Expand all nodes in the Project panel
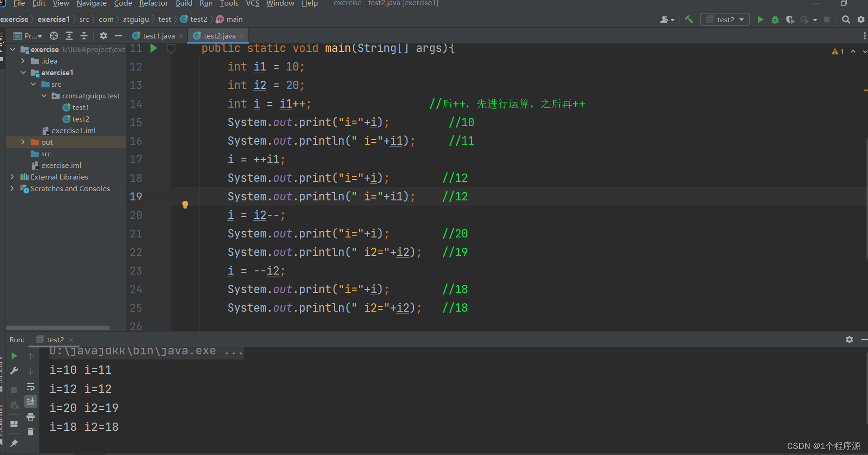Viewport: 868px width, 455px height. click(x=69, y=36)
